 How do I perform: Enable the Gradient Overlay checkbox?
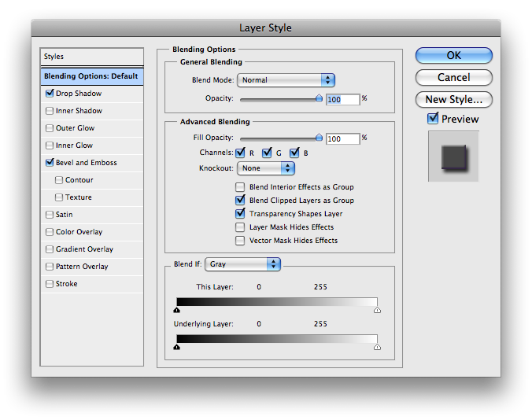pos(50,249)
